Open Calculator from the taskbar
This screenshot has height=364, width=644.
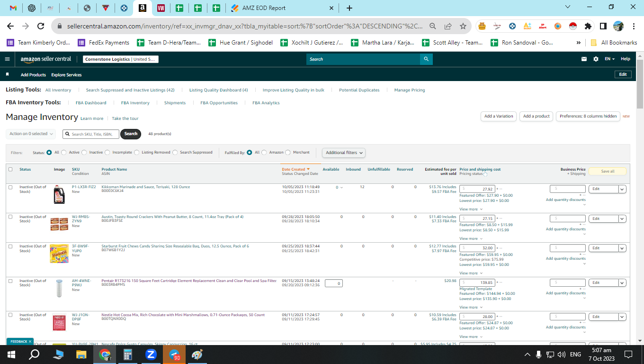(x=128, y=355)
